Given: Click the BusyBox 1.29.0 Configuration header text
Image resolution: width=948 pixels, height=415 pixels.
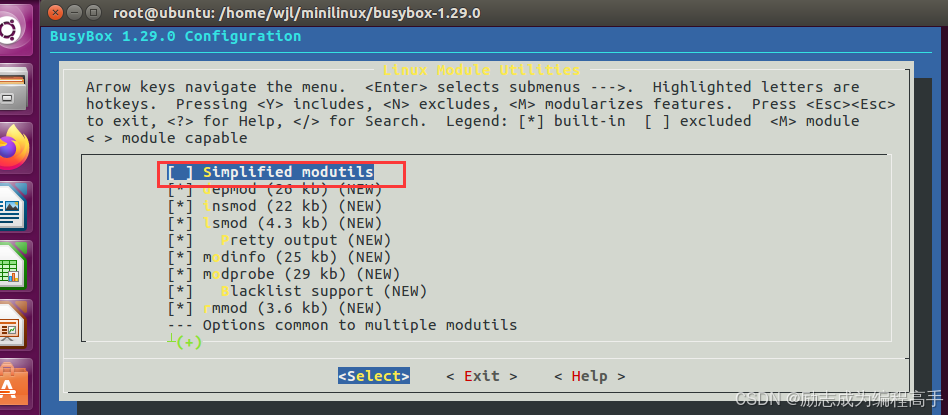Looking at the screenshot, I should [175, 36].
